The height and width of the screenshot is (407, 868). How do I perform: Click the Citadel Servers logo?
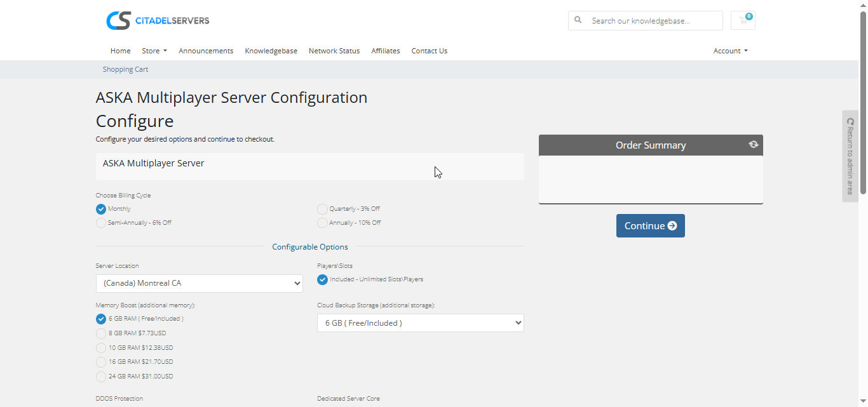click(158, 20)
